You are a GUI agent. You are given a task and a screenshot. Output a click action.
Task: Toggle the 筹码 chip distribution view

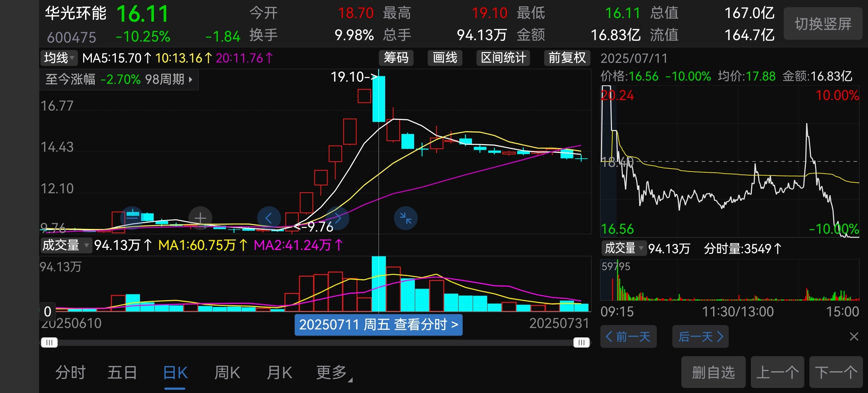(x=396, y=58)
